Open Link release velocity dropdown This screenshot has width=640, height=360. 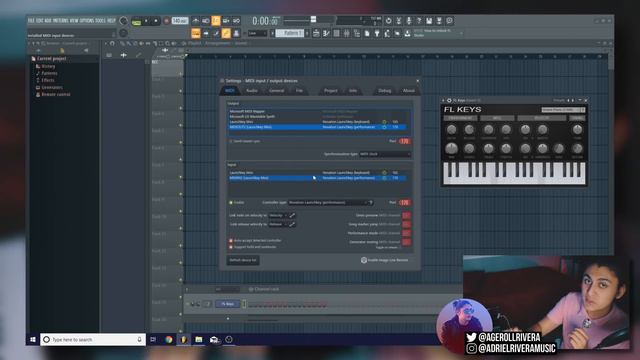point(278,224)
